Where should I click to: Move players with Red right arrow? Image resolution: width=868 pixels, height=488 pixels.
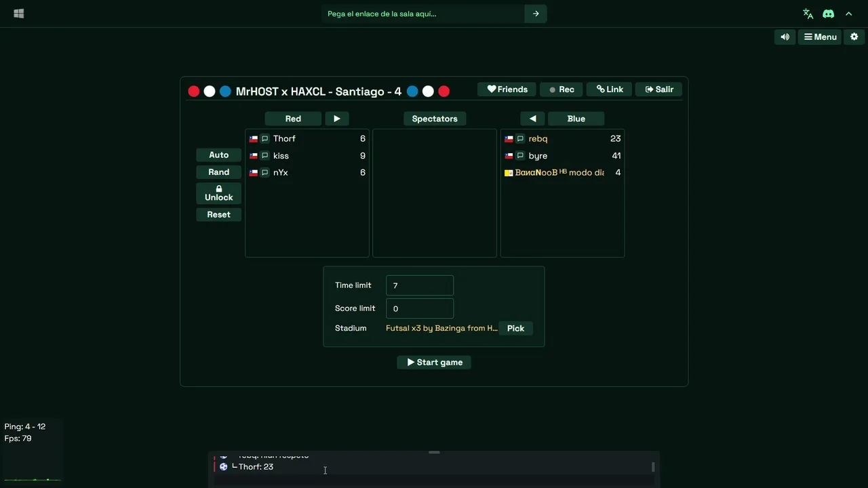click(336, 119)
